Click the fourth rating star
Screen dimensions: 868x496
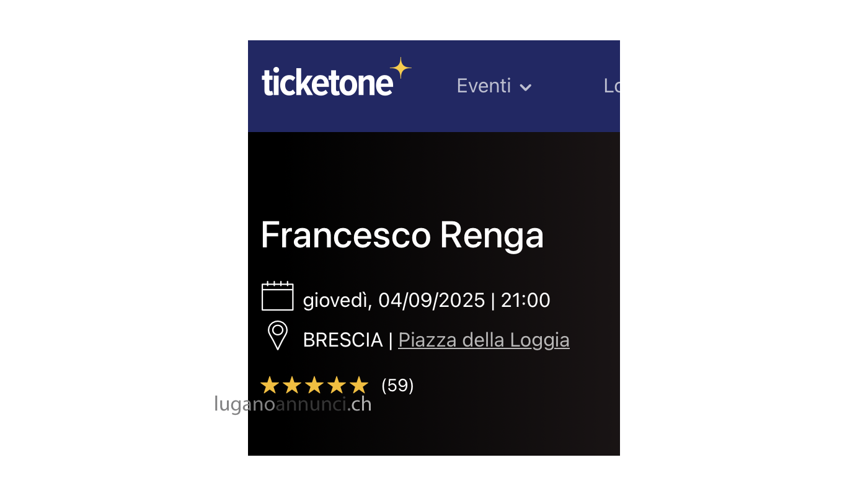(337, 385)
